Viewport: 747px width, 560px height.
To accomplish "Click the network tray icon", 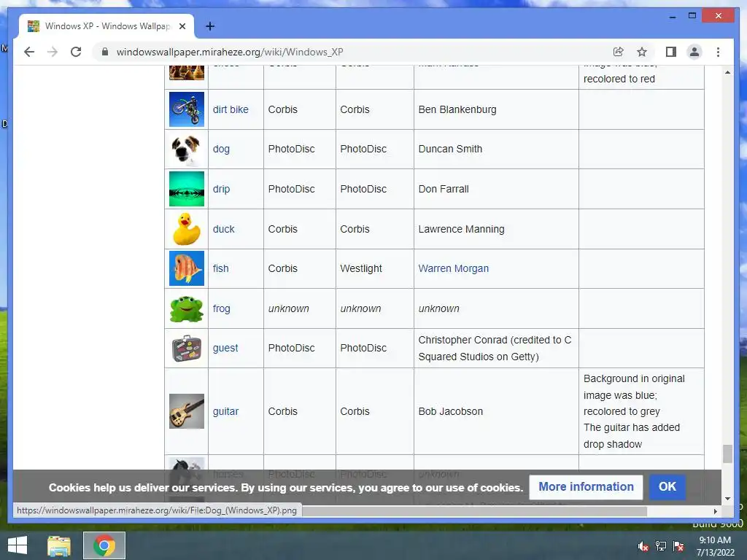I will pos(661,546).
